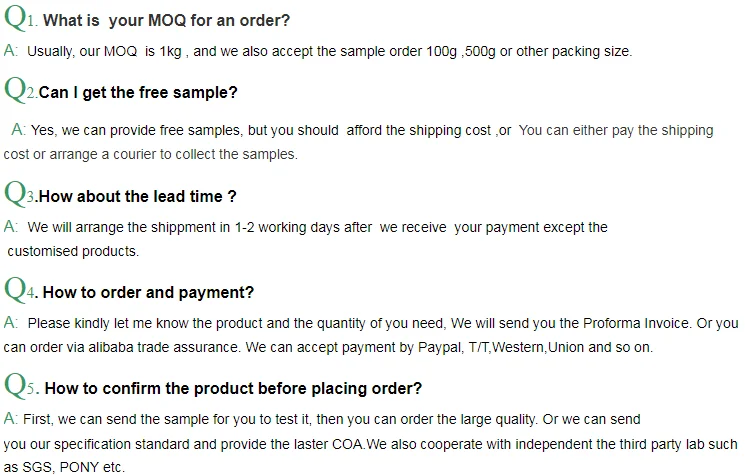This screenshot has height=475, width=751.
Task: Select the "How to order and payment?" heading
Action: point(148,292)
